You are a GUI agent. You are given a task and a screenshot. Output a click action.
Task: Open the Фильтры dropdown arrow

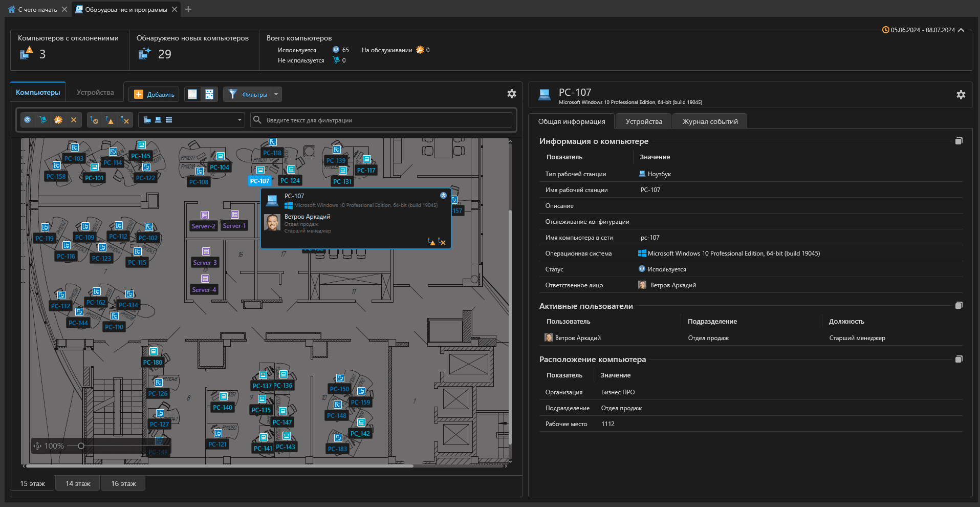(x=276, y=94)
